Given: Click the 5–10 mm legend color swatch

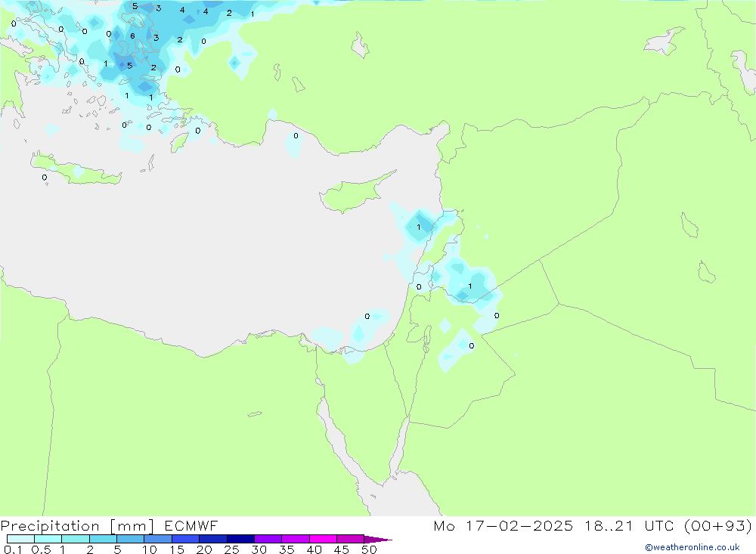Looking at the screenshot, I should (x=130, y=539).
